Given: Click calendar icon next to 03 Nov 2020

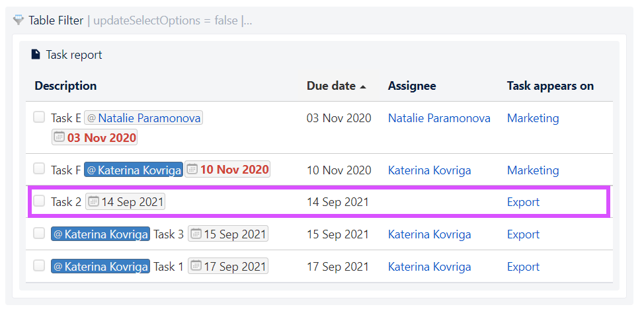Looking at the screenshot, I should pos(60,137).
